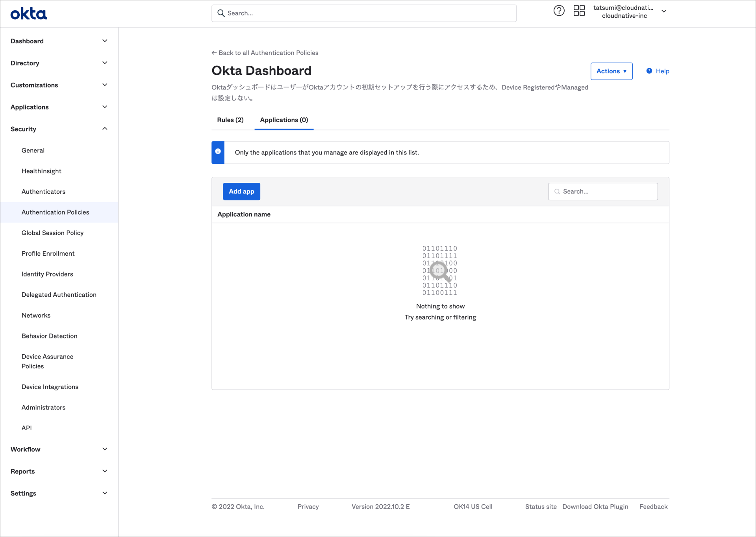Click the Download Okta Plugin link

point(595,506)
